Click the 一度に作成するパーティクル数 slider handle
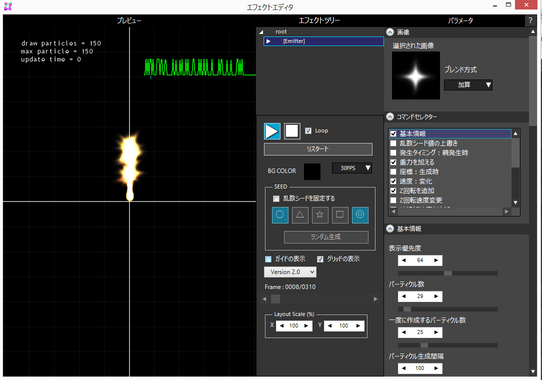542x380 pixels. coord(424,345)
